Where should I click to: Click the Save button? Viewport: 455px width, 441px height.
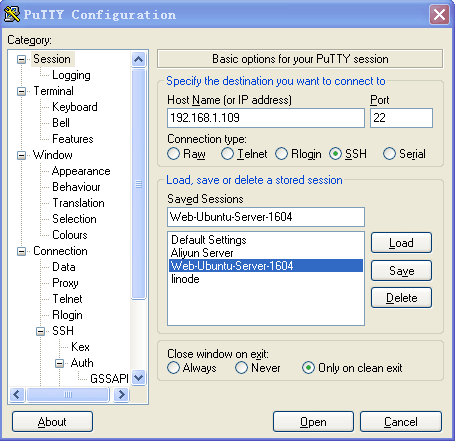(401, 271)
